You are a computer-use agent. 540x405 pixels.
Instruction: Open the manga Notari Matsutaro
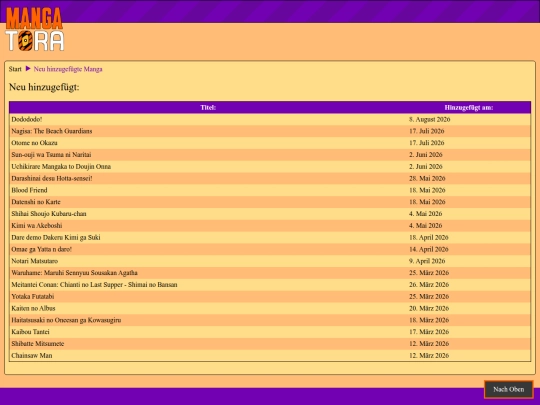[34, 261]
